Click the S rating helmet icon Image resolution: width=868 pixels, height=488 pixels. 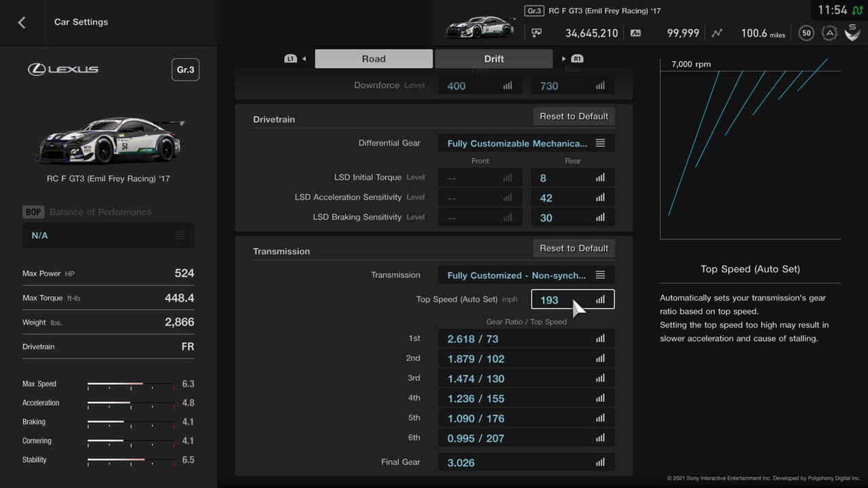[852, 32]
